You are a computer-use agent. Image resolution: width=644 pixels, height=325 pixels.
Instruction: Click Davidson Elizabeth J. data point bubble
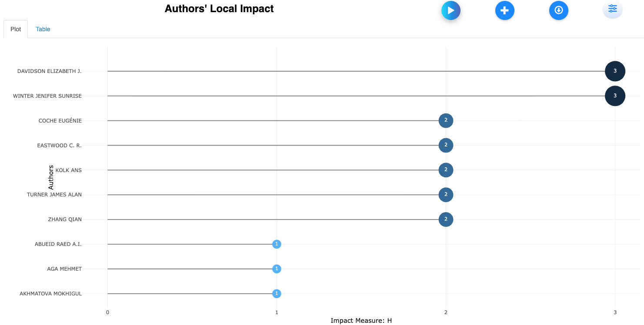[x=614, y=71]
